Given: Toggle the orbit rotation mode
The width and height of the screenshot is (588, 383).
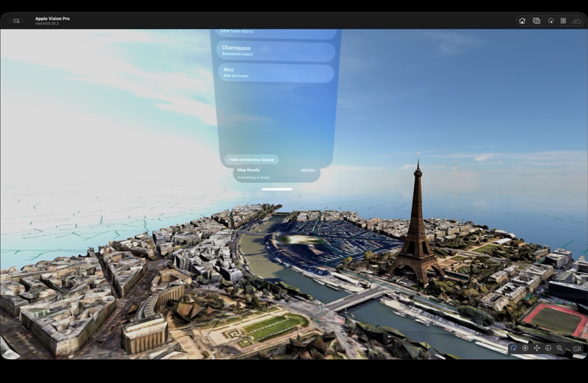Looking at the screenshot, I should (514, 348).
